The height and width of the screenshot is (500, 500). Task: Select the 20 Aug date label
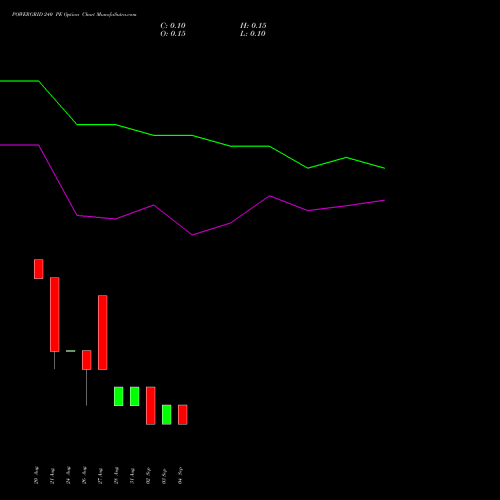36,475
